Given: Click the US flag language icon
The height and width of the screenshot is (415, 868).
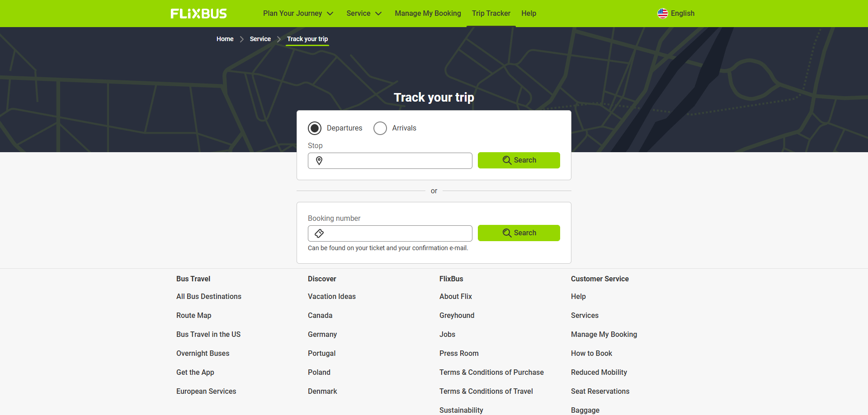Looking at the screenshot, I should coord(662,14).
